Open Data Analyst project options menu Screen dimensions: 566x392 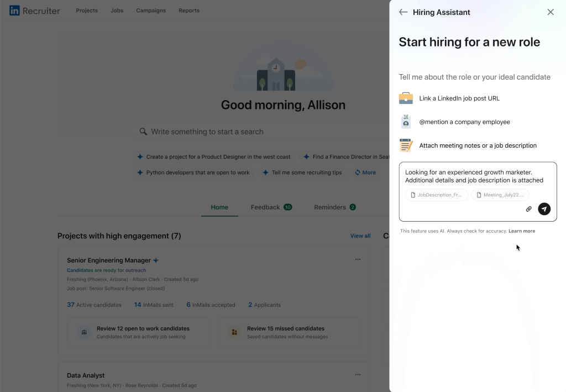coord(358,375)
